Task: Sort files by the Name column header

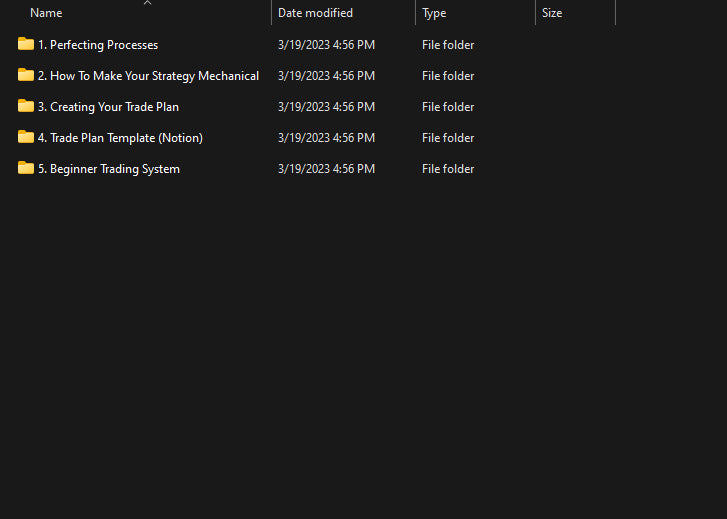Action: [46, 13]
